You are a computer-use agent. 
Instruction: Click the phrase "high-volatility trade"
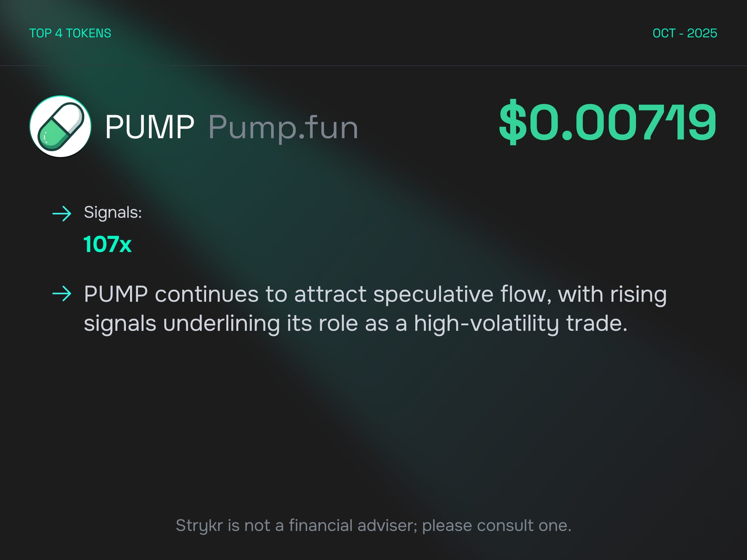(520, 323)
